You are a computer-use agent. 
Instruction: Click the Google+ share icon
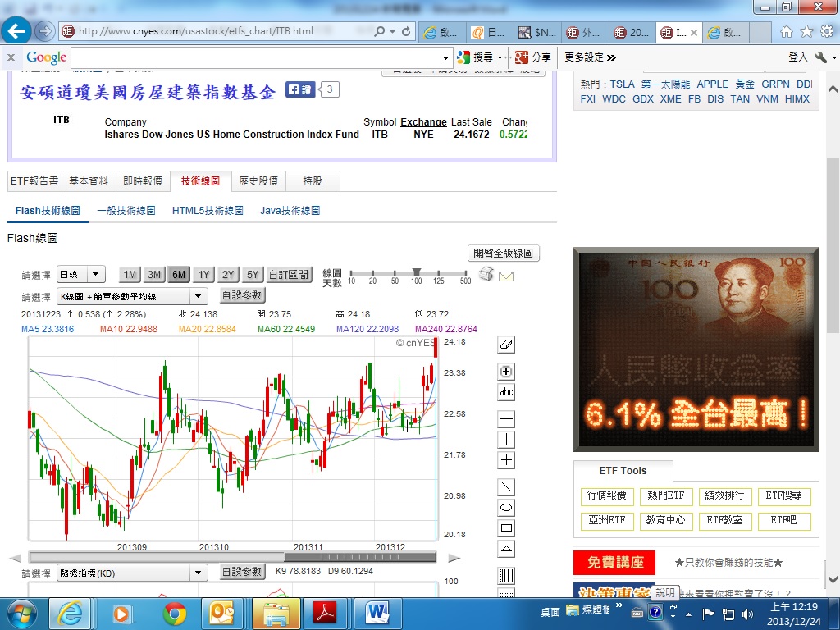[521, 57]
